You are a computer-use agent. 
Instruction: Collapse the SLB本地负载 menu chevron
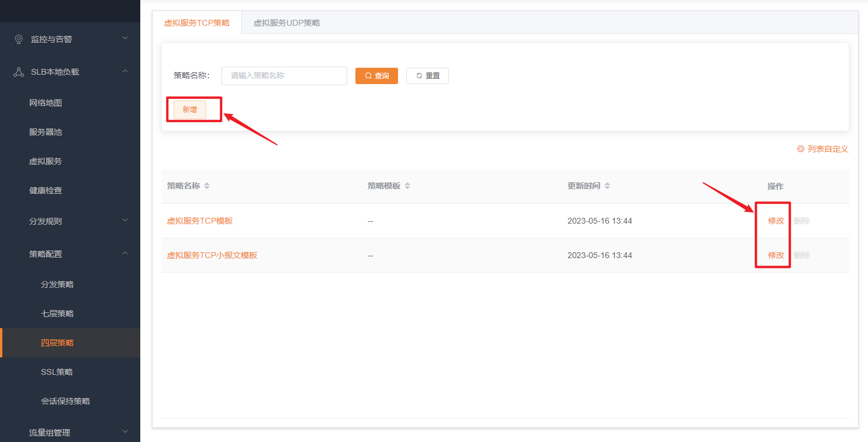(x=125, y=71)
